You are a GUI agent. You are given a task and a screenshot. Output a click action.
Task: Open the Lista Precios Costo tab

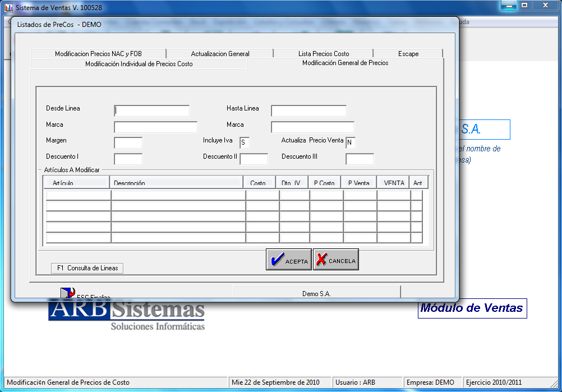(x=323, y=53)
